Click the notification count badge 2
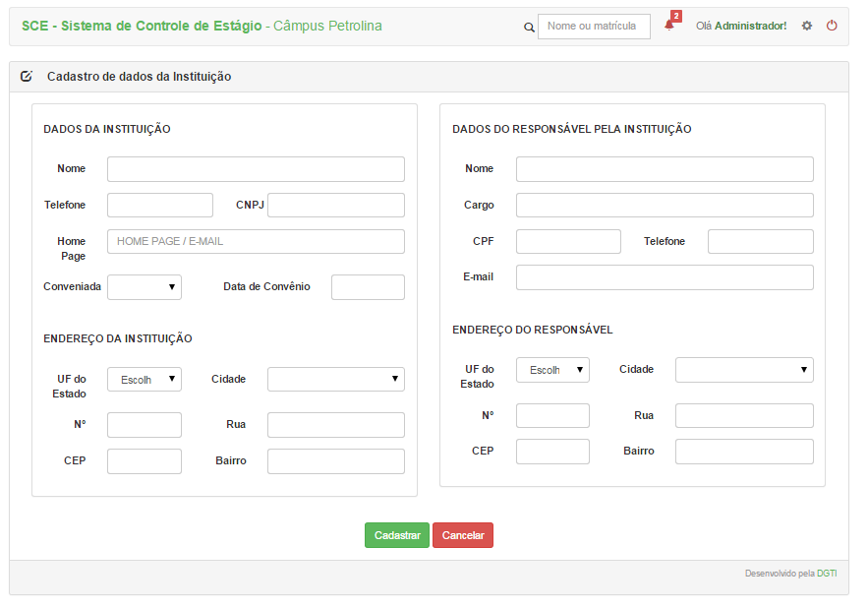Viewport: 868px width, 607px height. tap(676, 16)
